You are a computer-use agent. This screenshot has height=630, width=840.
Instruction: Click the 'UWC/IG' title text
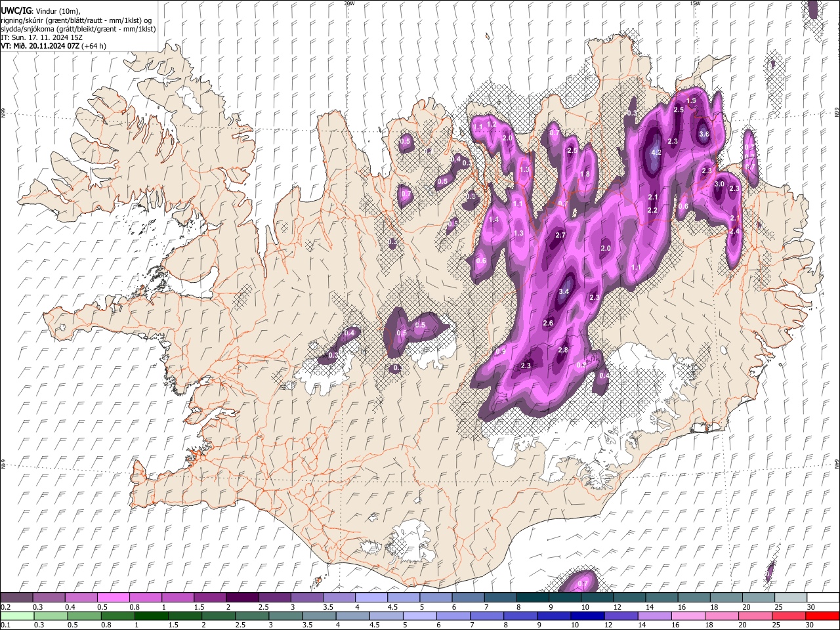tap(16, 11)
